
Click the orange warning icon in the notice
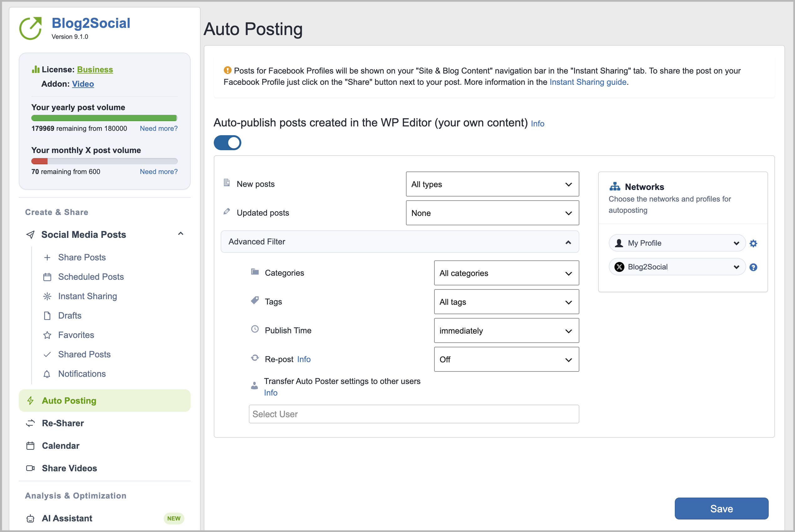point(227,70)
